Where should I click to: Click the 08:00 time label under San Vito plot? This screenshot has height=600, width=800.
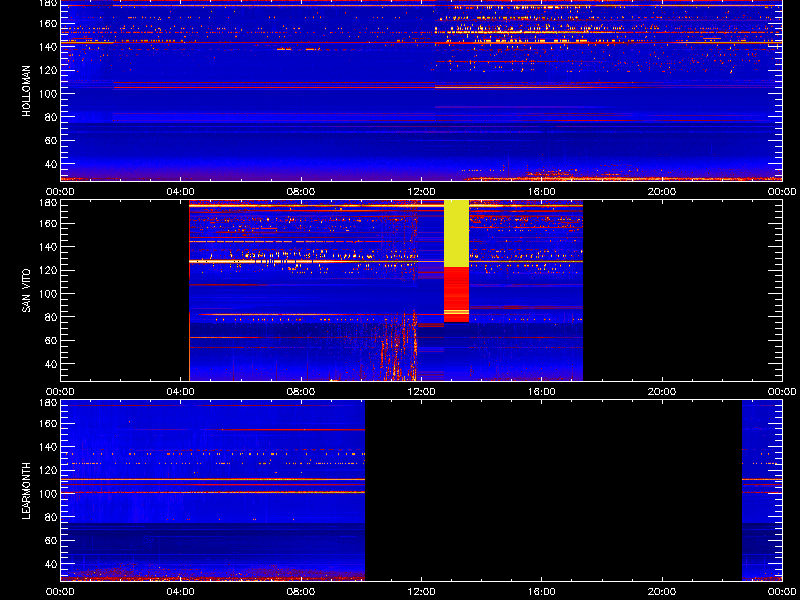tap(301, 392)
